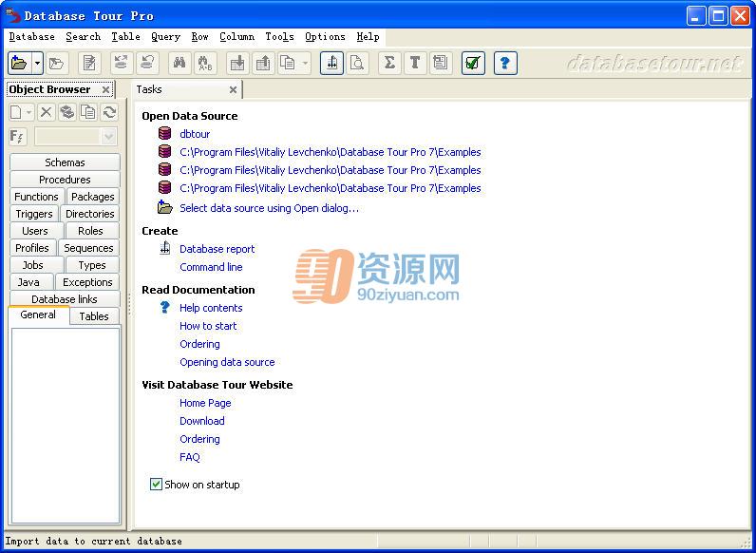756x553 pixels.
Task: Open the Help contents link
Action: pyautogui.click(x=211, y=308)
